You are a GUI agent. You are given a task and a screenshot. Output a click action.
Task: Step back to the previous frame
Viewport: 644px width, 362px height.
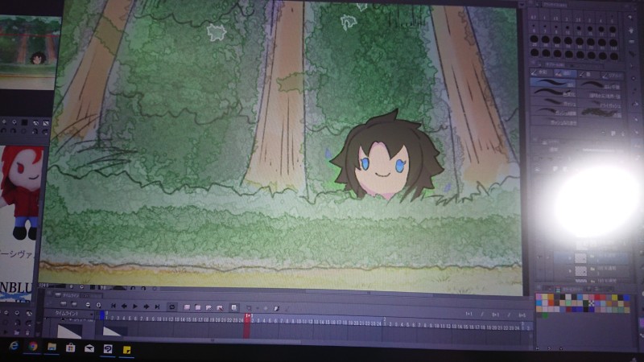pyautogui.click(x=124, y=306)
